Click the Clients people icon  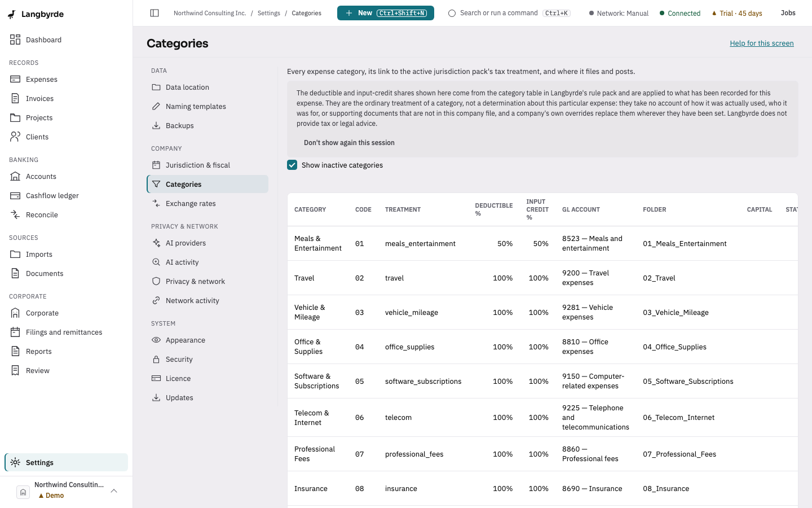coord(15,137)
